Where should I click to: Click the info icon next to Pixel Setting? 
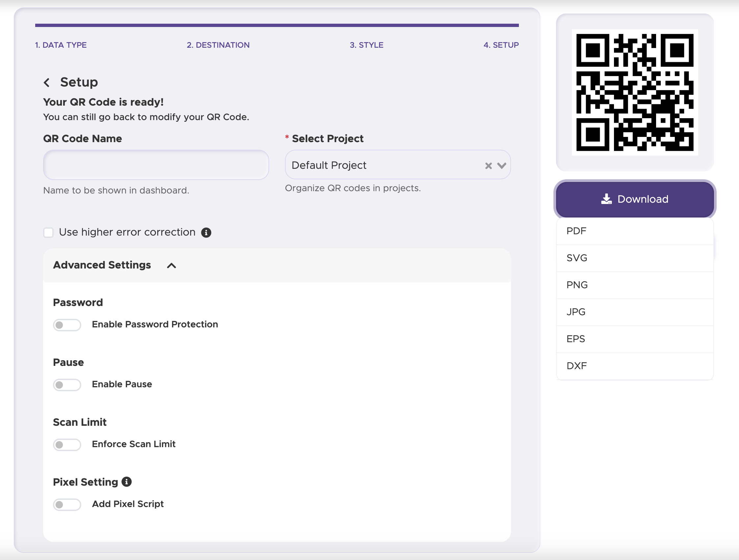(x=126, y=482)
